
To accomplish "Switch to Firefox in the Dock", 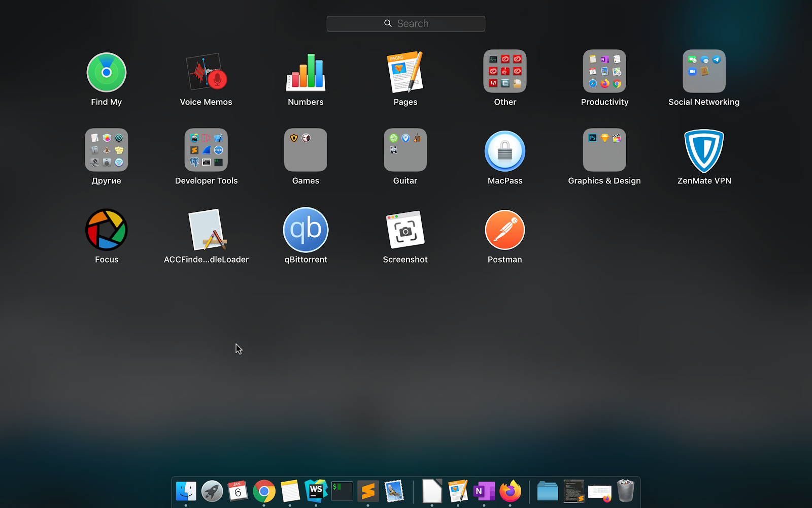I will click(x=510, y=492).
